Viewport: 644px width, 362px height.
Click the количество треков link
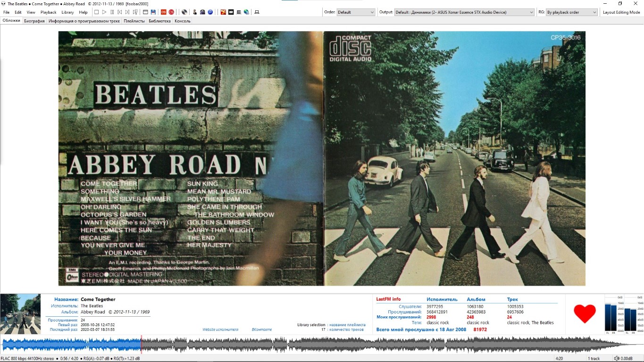pos(346,329)
